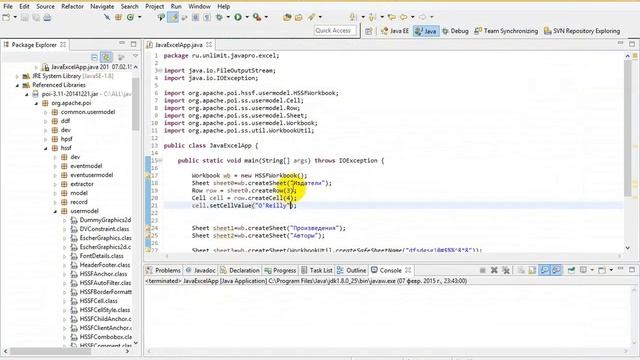Screen dimensions: 640x360
Task: Open the Debug button dropdown arrow
Action: [228, 17]
